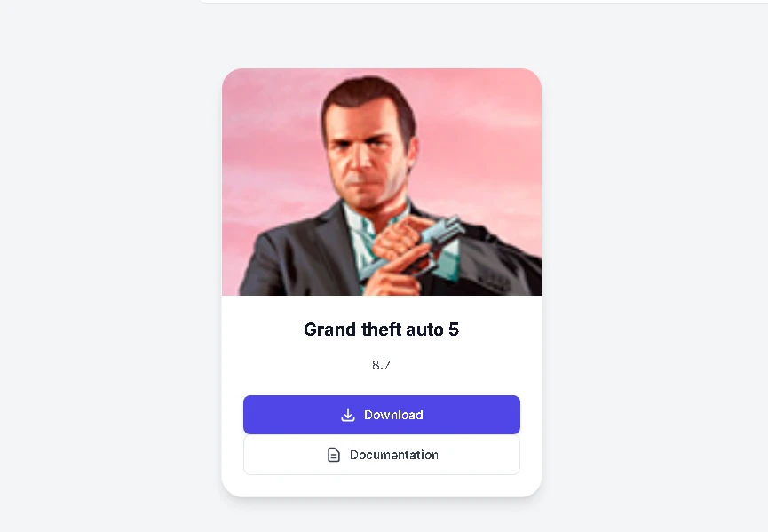Select the Grand theft auto 5 cover image

[382, 182]
